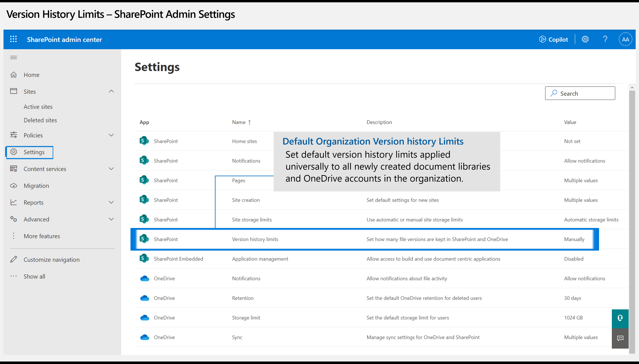Open the help headset support button
The width and height of the screenshot is (639, 364).
[x=620, y=318]
